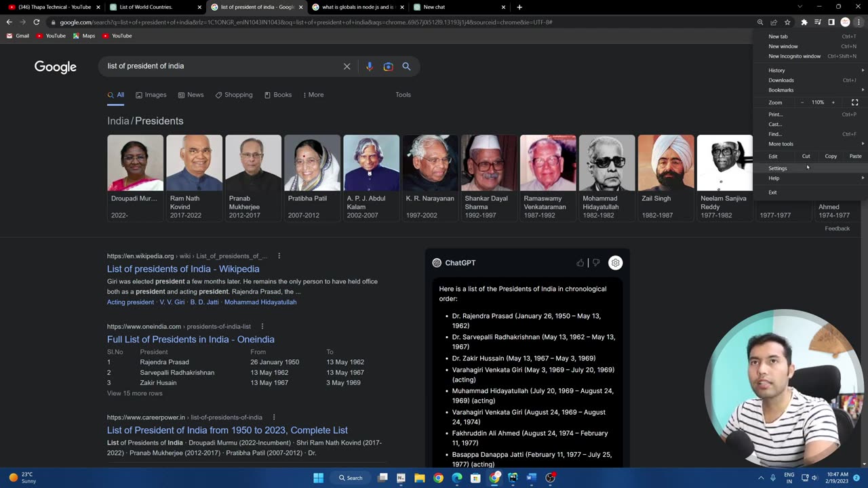
Task: Toggle the side panel icon
Action: tap(831, 22)
